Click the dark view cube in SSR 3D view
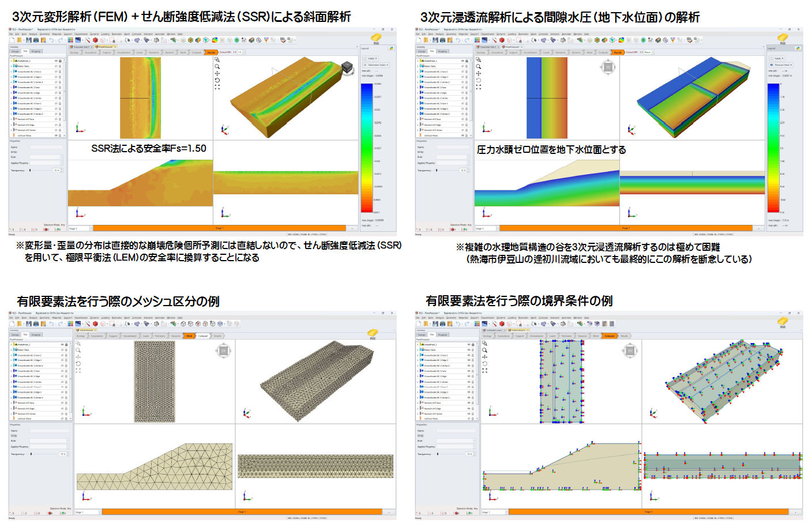 [x=347, y=68]
